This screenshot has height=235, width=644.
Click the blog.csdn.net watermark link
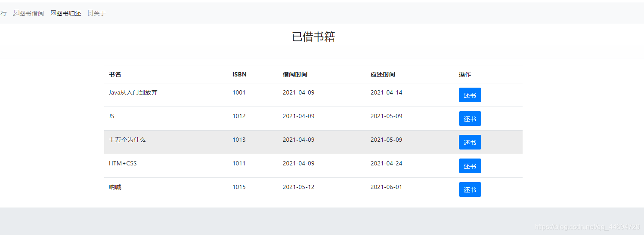click(x=587, y=227)
